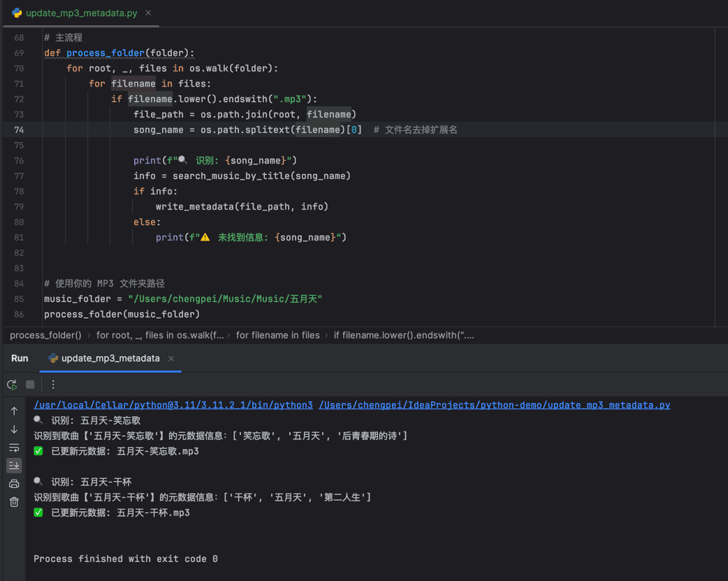728x581 pixels.
Task: Toggle soft-wrap in the Run console
Action: click(x=14, y=447)
